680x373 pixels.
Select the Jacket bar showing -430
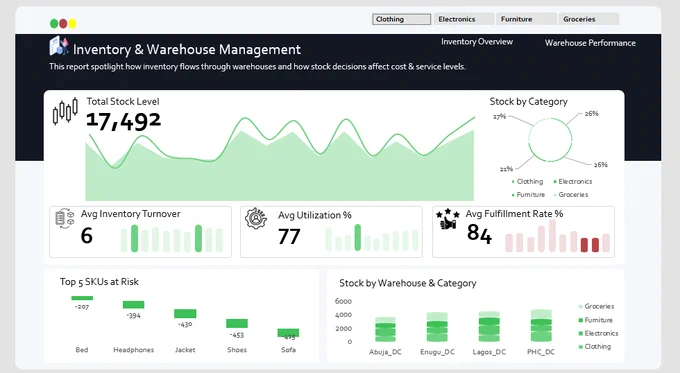(185, 313)
